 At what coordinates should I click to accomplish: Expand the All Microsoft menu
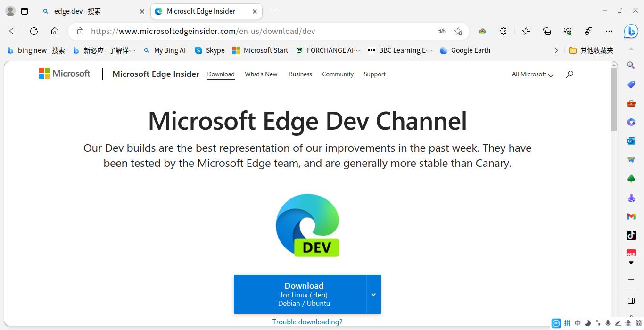coord(532,74)
